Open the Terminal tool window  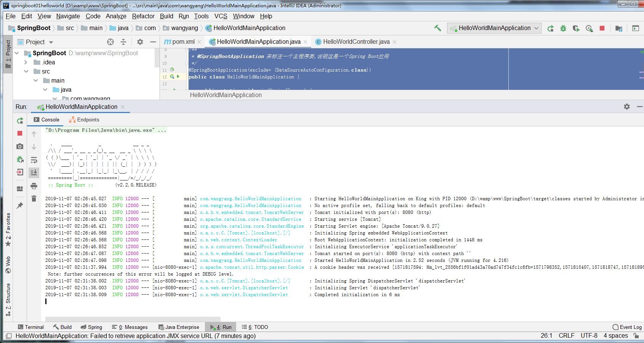31,327
